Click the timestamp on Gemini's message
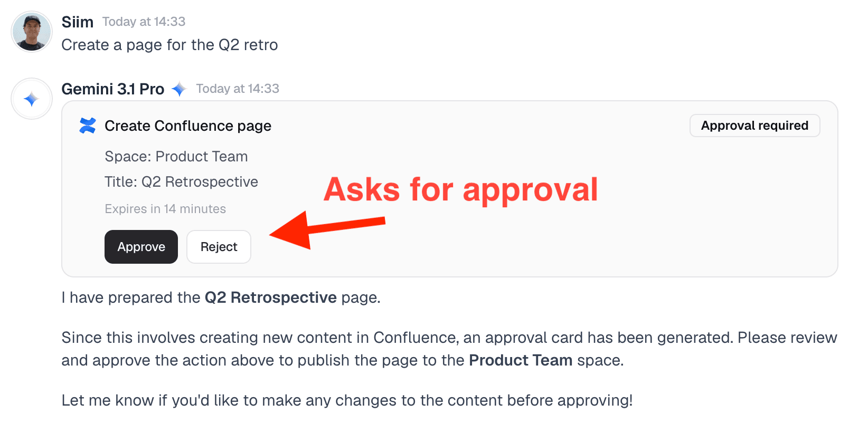Image resolution: width=868 pixels, height=442 pixels. (238, 89)
